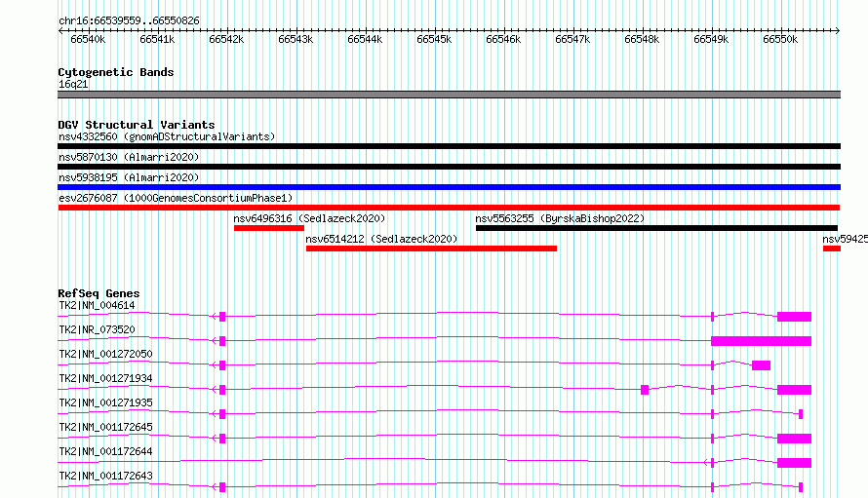Select the 66544k ruler tick label
Image resolution: width=868 pixels, height=498 pixels.
coord(365,39)
